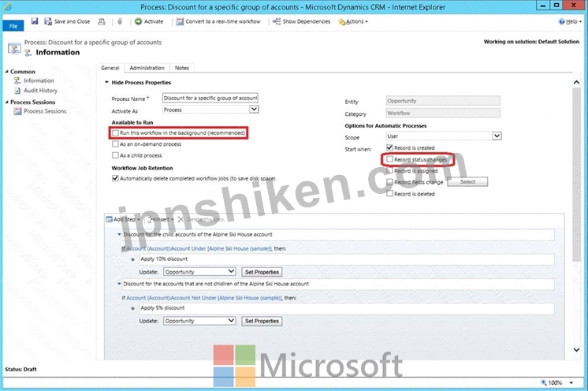Click the process icon beside the header
588x391 pixels.
[14, 48]
